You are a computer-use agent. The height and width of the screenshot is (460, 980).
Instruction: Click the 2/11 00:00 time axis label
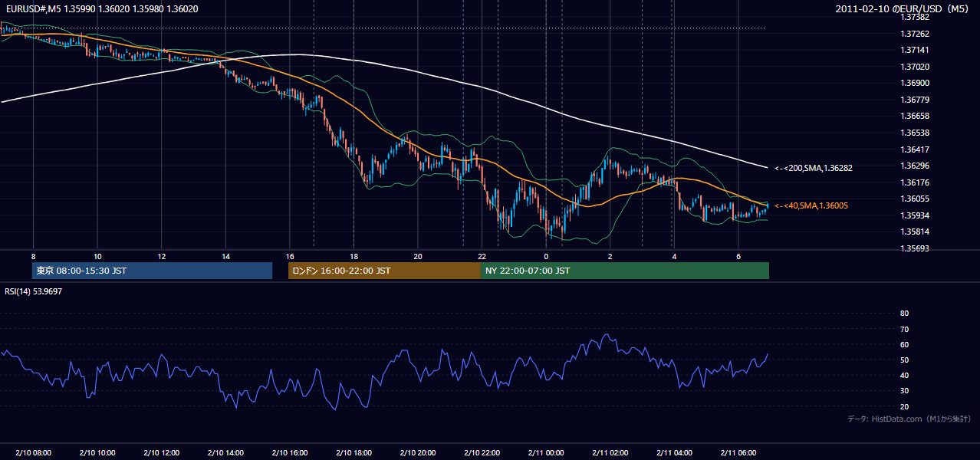click(545, 452)
